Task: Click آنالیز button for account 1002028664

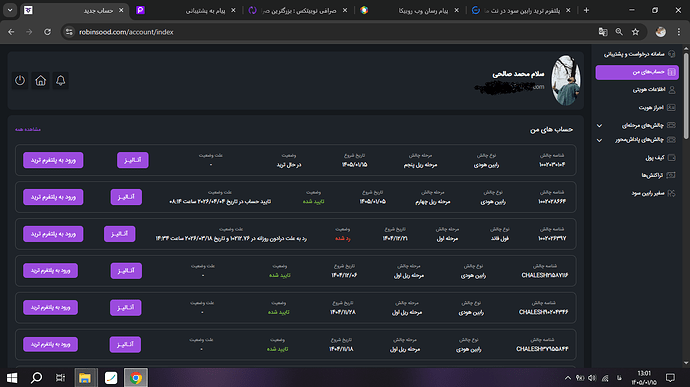Action: tap(126, 197)
